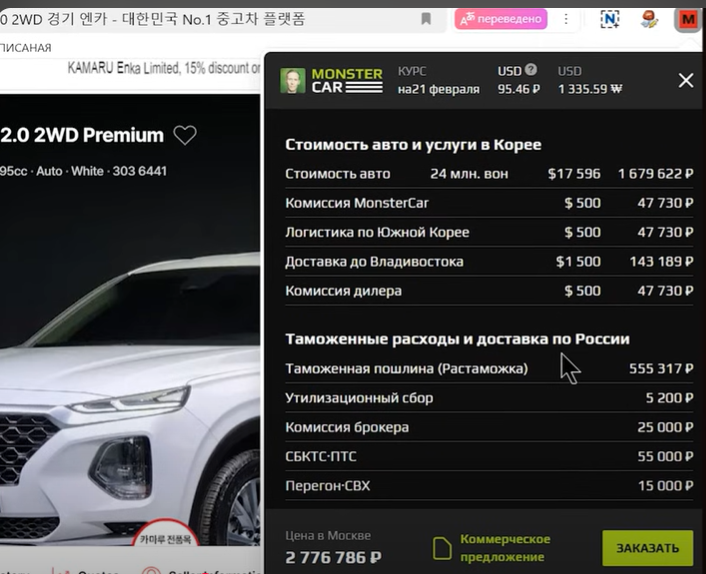Click the question mark next to USD
706x574 pixels.
(x=531, y=70)
